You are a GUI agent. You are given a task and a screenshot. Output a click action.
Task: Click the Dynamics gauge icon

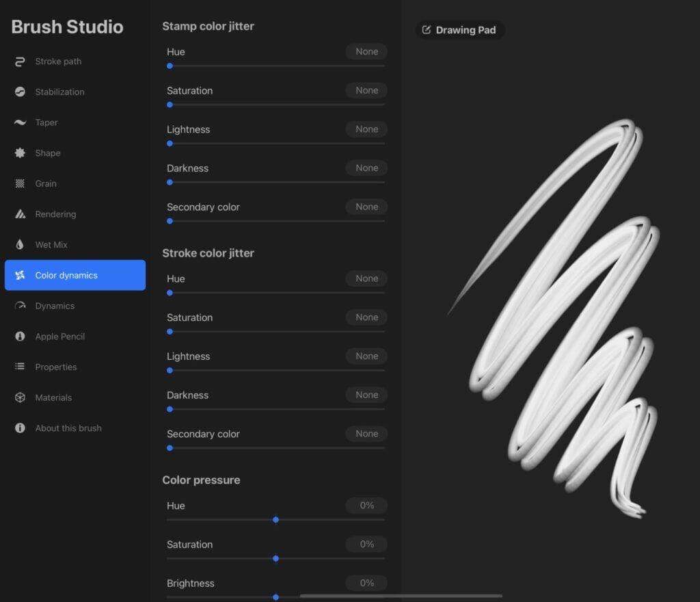pos(20,306)
